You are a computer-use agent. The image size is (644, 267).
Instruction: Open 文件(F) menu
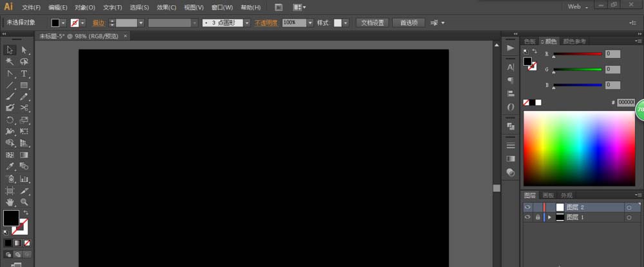click(31, 7)
